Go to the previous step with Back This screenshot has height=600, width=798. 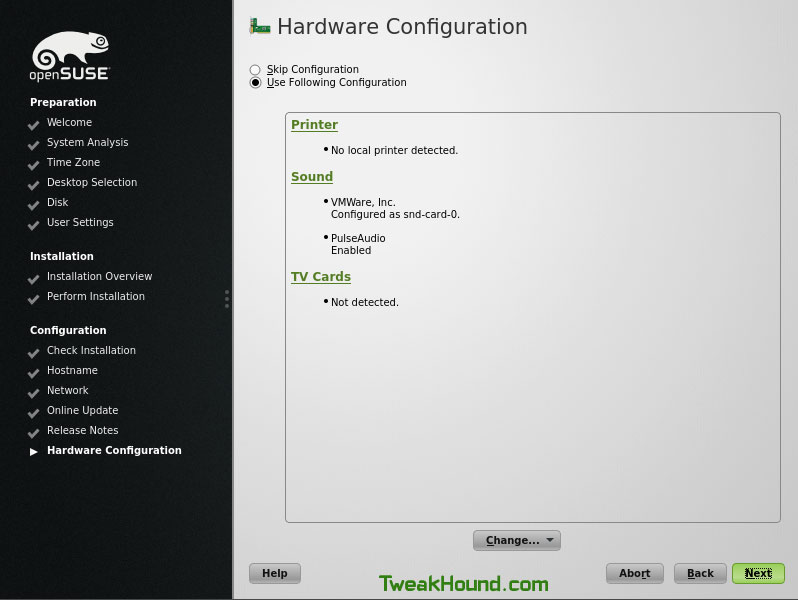(700, 573)
